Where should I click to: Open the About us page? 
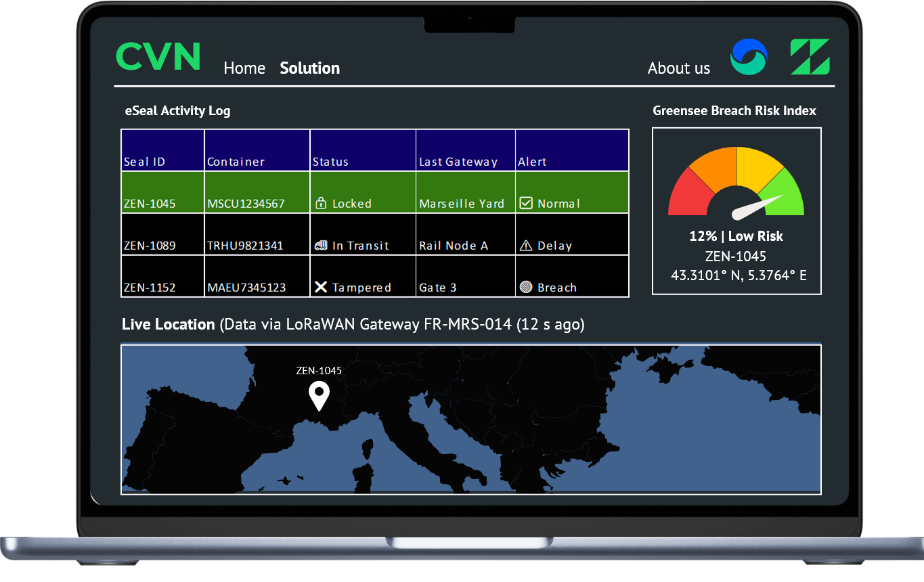click(x=679, y=68)
